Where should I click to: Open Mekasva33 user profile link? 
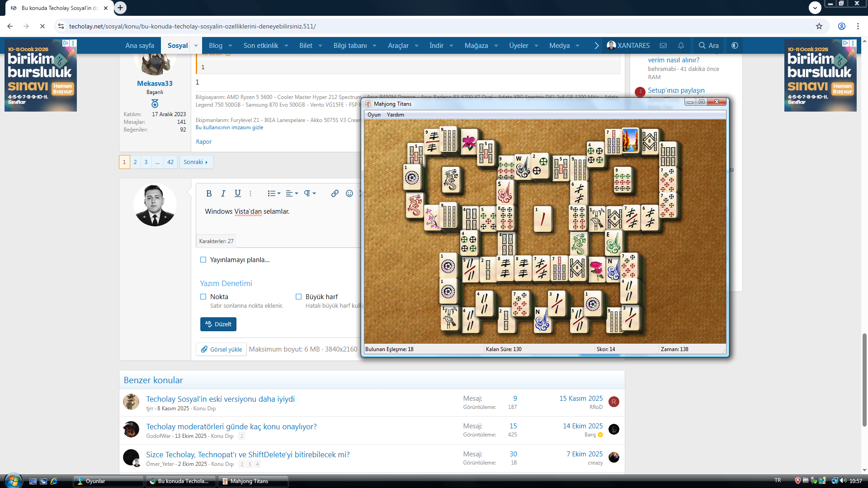click(x=155, y=84)
